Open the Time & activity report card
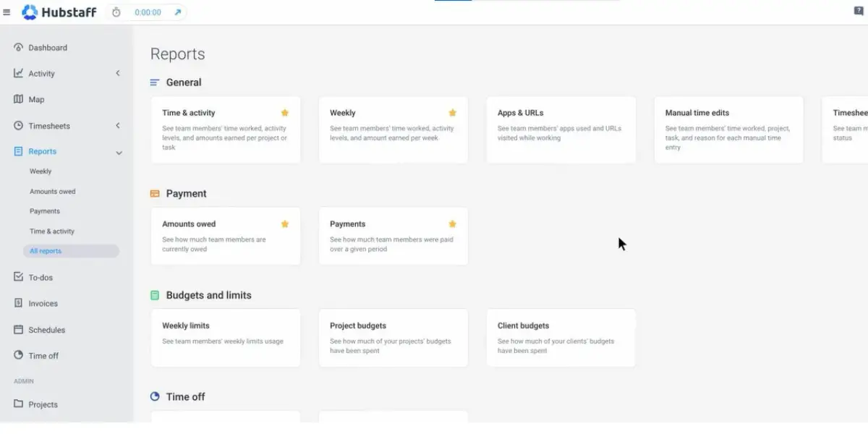The image size is (868, 434). coord(226,130)
